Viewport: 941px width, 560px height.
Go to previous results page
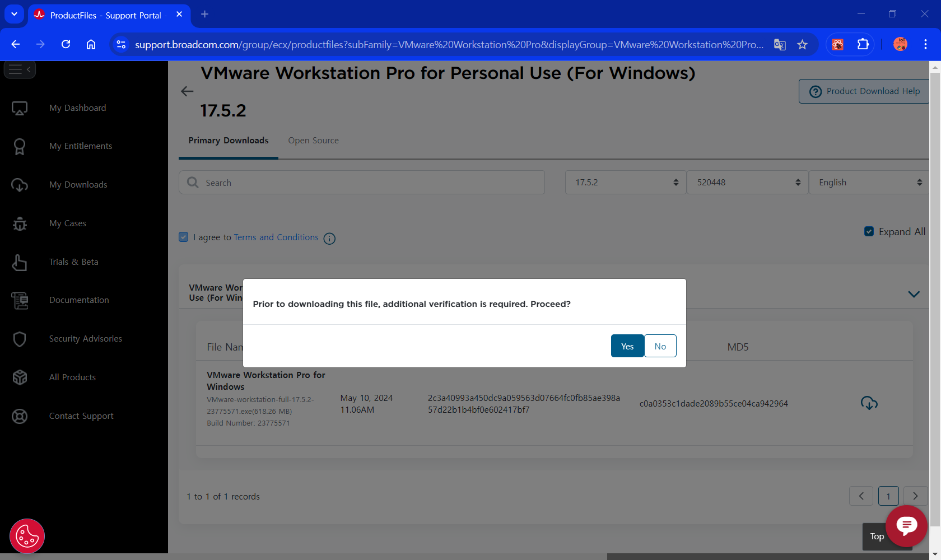coord(861,496)
